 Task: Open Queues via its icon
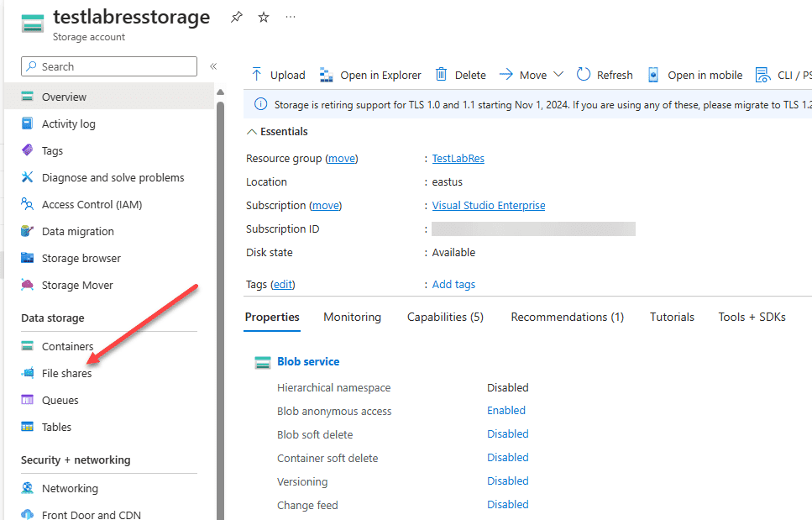pyautogui.click(x=28, y=400)
